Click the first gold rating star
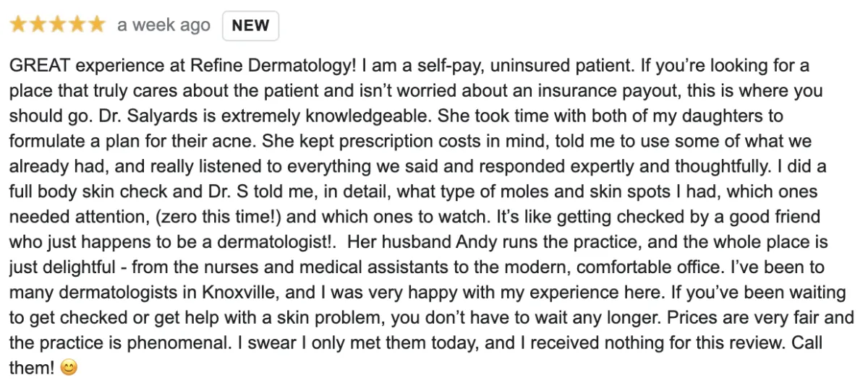 click(x=18, y=25)
